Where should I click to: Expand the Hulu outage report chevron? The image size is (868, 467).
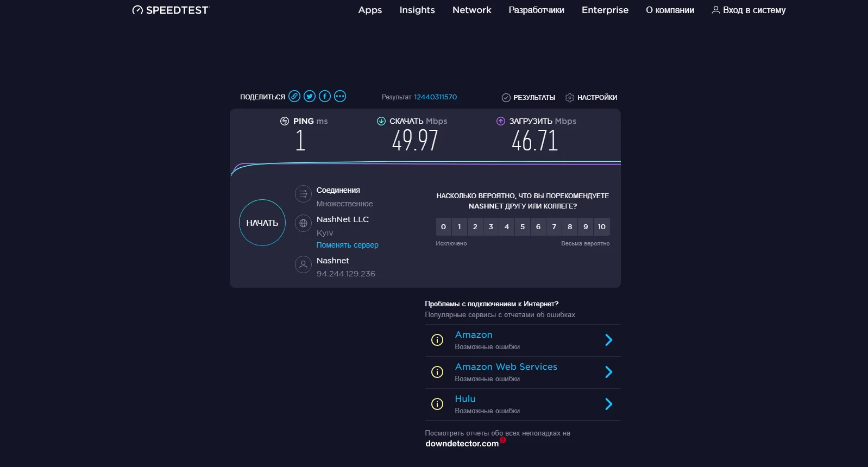[609, 404]
